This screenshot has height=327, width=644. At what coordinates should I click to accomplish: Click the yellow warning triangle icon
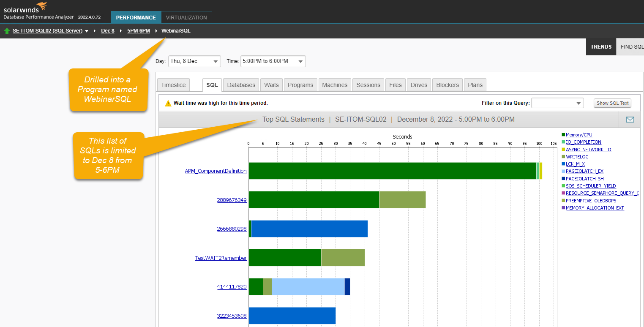168,103
